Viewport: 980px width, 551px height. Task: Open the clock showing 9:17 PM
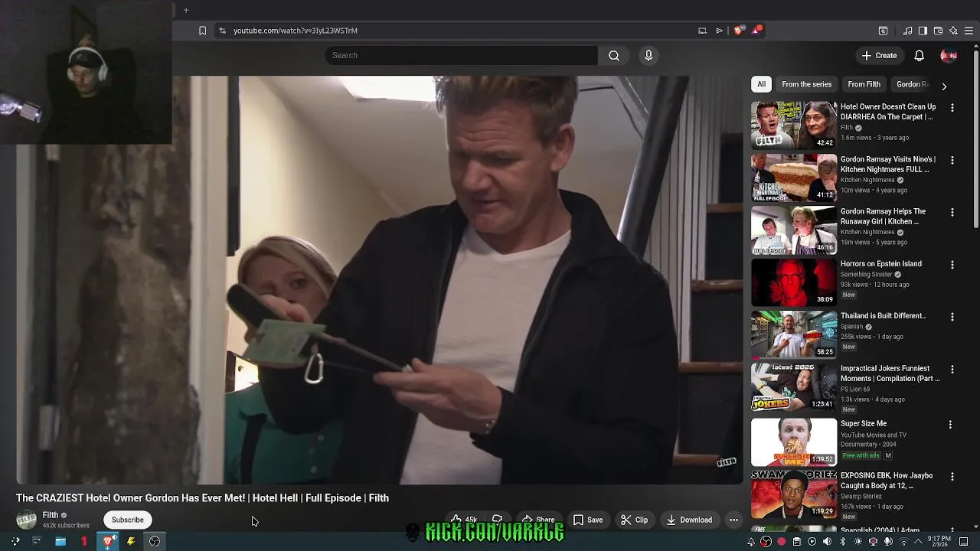pyautogui.click(x=939, y=542)
